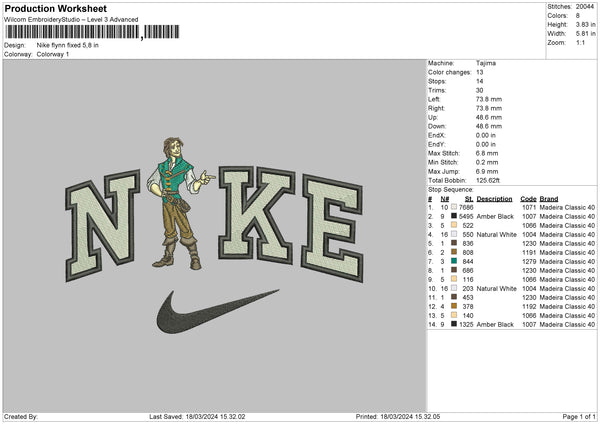The width and height of the screenshot is (600, 424).
Task: Click the Stitches value 20044
Action: [584, 7]
